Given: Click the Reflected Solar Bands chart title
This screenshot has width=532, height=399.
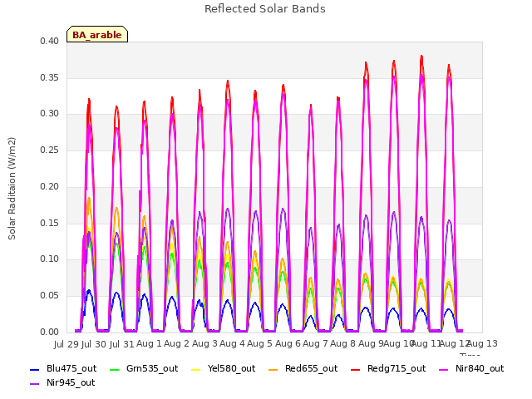Looking at the screenshot, I should tap(265, 9).
